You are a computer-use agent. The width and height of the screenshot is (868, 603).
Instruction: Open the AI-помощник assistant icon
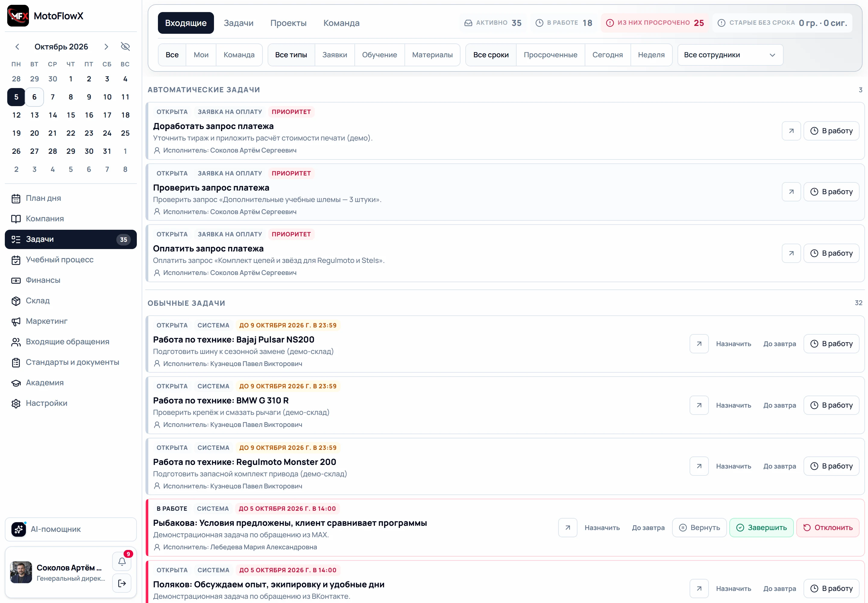tap(18, 529)
